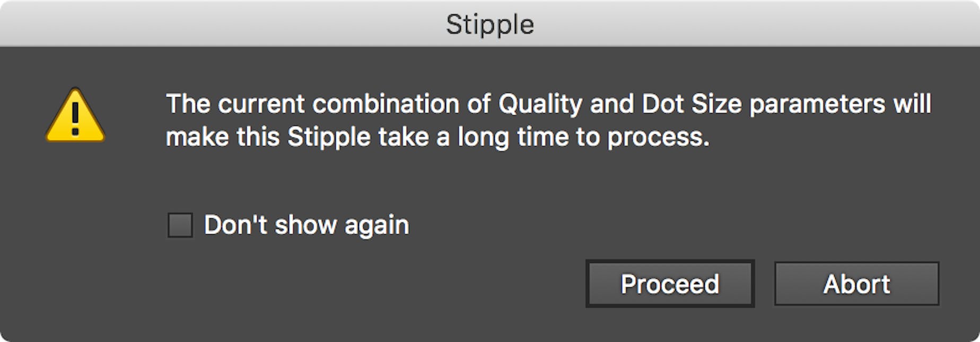Enable the Don't show again checkbox

coord(181,225)
